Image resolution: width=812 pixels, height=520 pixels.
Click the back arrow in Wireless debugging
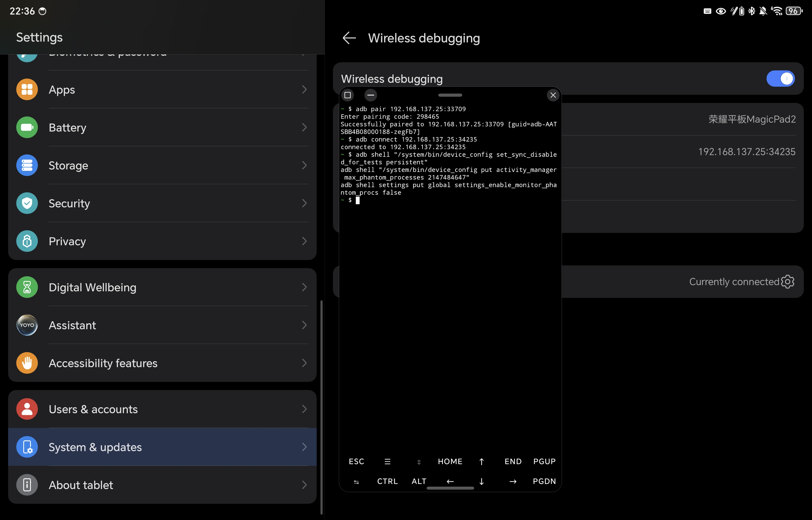click(x=349, y=38)
